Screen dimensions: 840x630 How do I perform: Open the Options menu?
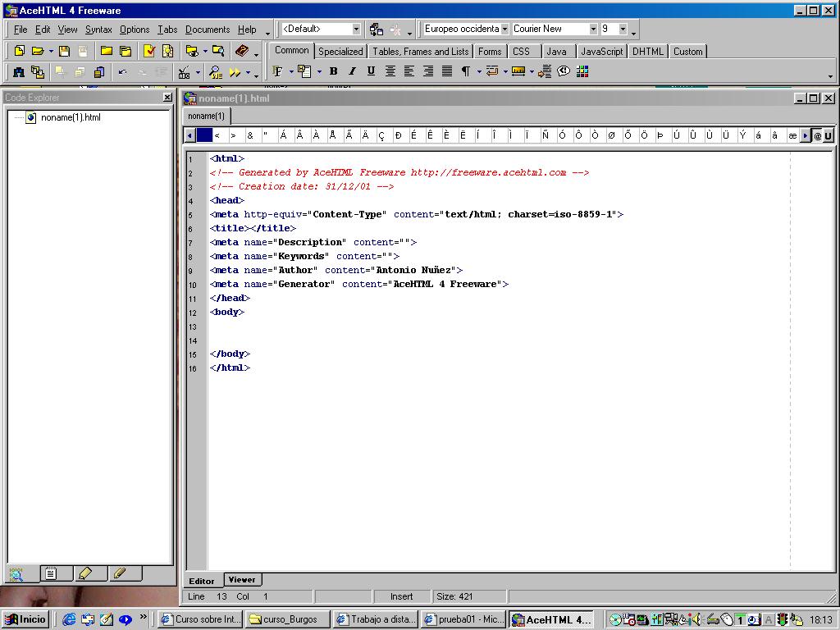pos(135,30)
